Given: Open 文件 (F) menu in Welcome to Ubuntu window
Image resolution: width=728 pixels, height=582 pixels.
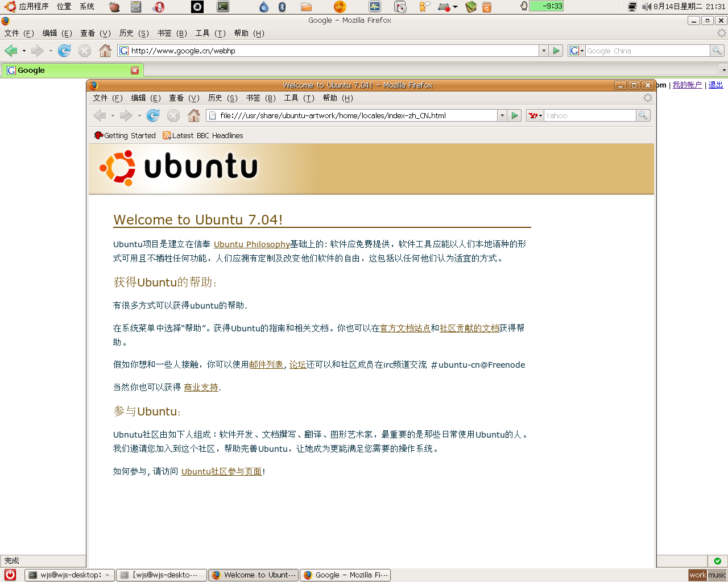Looking at the screenshot, I should click(108, 98).
